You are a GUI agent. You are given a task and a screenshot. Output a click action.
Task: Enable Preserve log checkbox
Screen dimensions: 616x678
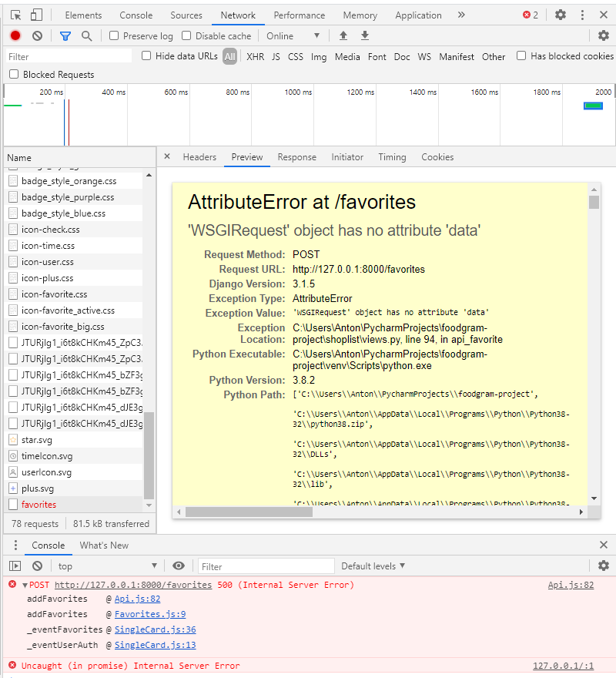pos(114,35)
